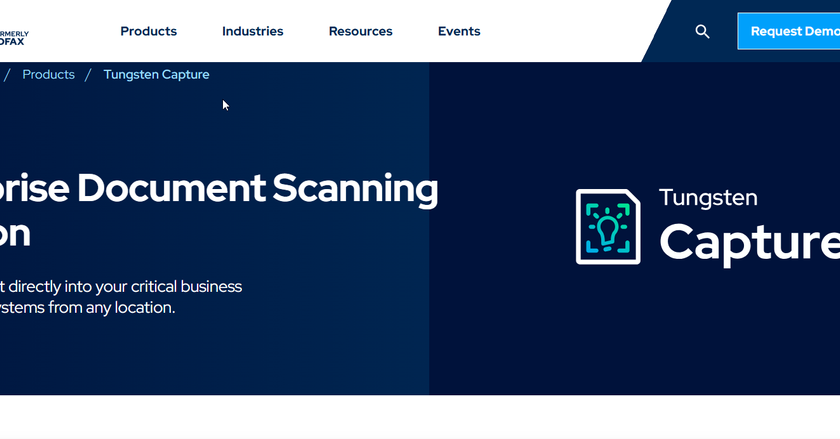Open the Products menu
Image resolution: width=840 pixels, height=439 pixels.
(x=148, y=31)
